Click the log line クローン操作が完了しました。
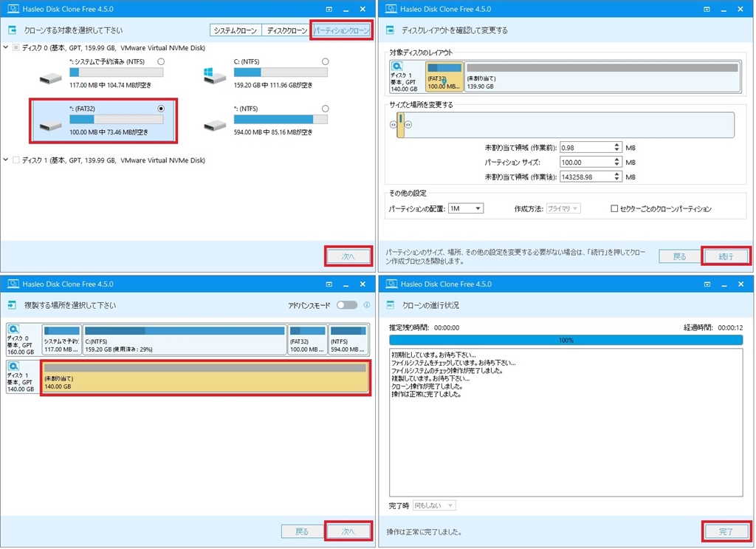 click(x=427, y=387)
